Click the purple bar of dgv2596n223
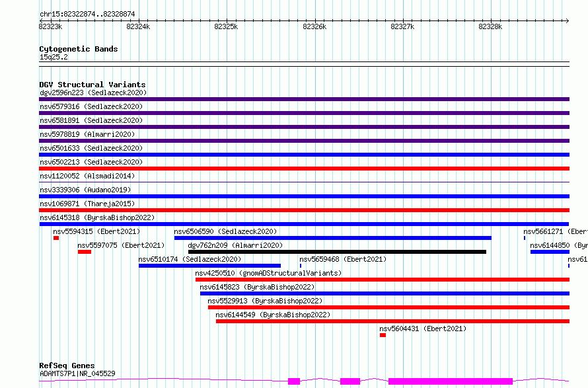Image resolution: width=588 pixels, height=388 pixels. (304, 99)
